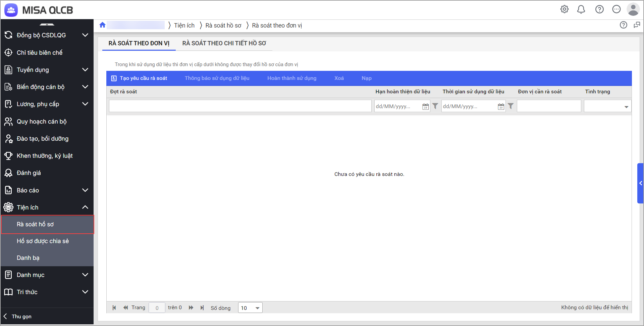
Task: Open calendar for Hạn hoàn thiện dữ liệu
Action: 425,106
